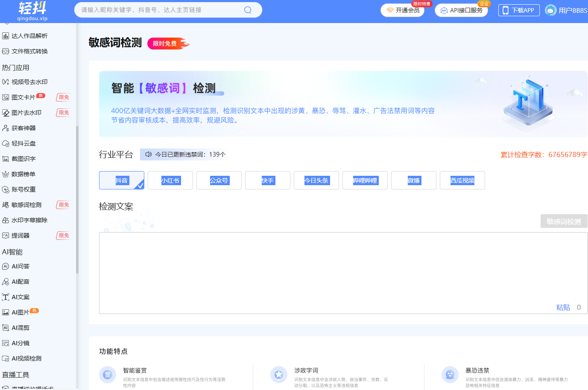Click the 敏感词检测 sidebar icon
Screen dimensions: 588x390
click(x=6, y=205)
